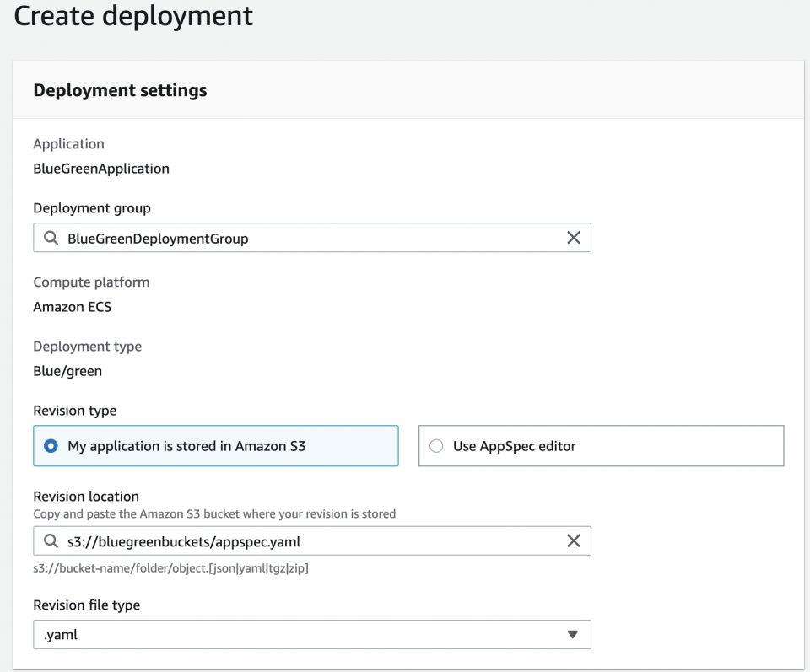The width and height of the screenshot is (810, 672).
Task: Click the BlueGreenApplication application name
Action: [x=100, y=169]
